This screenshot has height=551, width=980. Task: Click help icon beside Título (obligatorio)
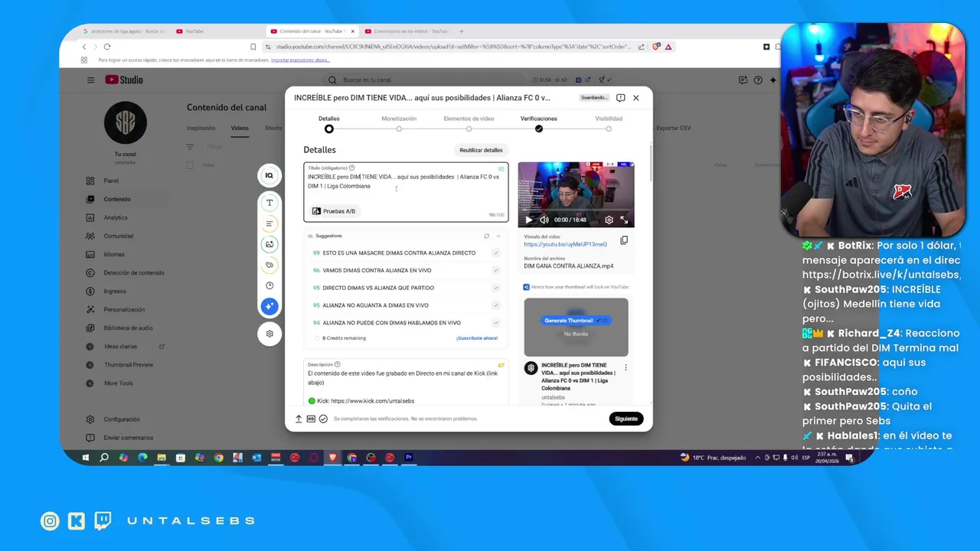(x=351, y=168)
